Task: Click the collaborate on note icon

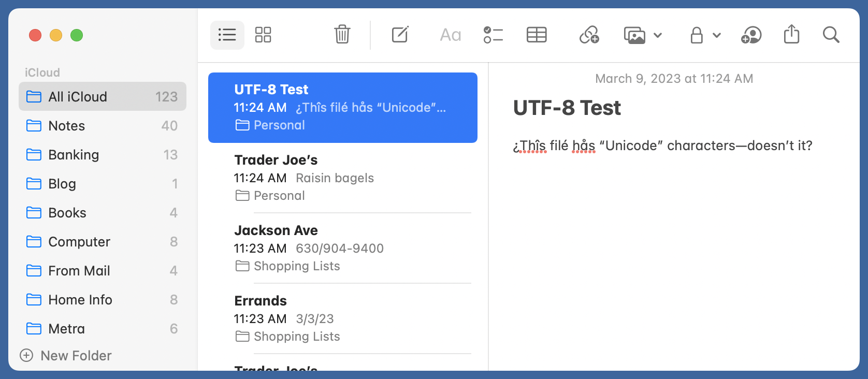Action: coord(751,35)
